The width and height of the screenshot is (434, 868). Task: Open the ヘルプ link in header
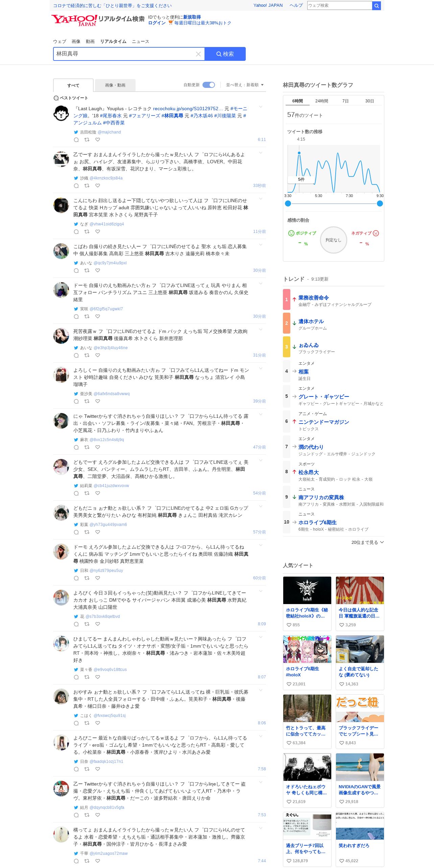296,5
